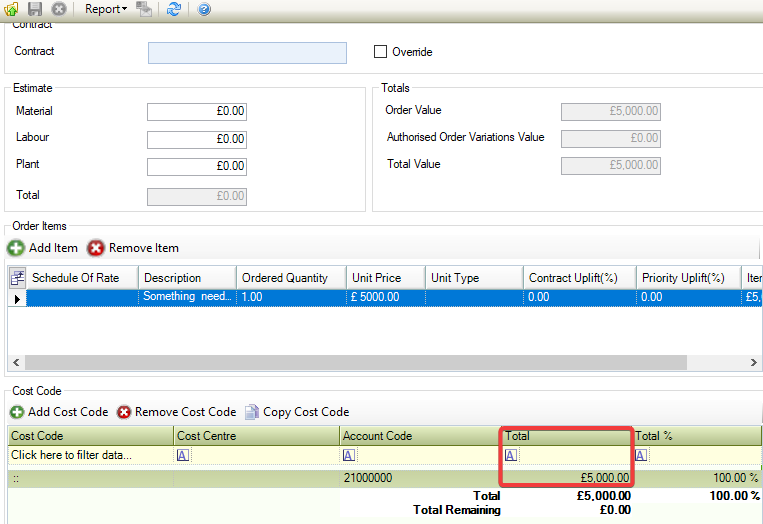Click the filter operator under Total column
Viewport: 763px width, 524px height.
click(511, 455)
